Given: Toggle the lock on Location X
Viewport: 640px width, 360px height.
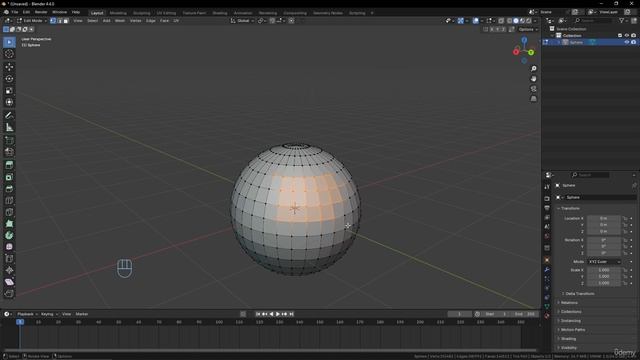Looking at the screenshot, I should [x=625, y=218].
